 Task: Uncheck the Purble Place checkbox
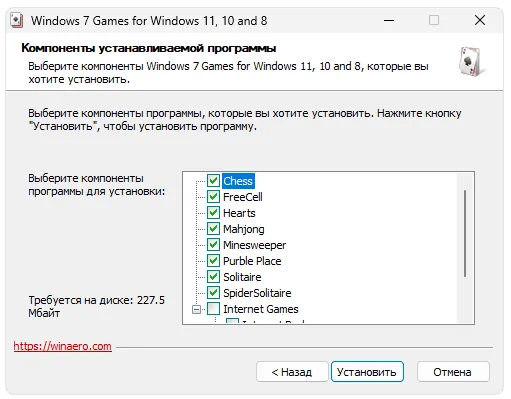[213, 261]
